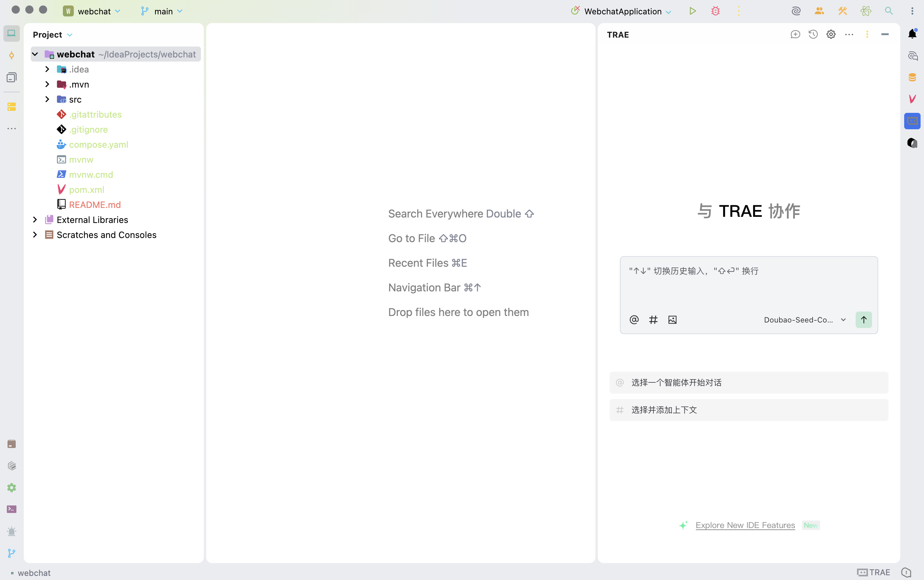
Task: Start debugging with the bug icon
Action: click(x=715, y=11)
